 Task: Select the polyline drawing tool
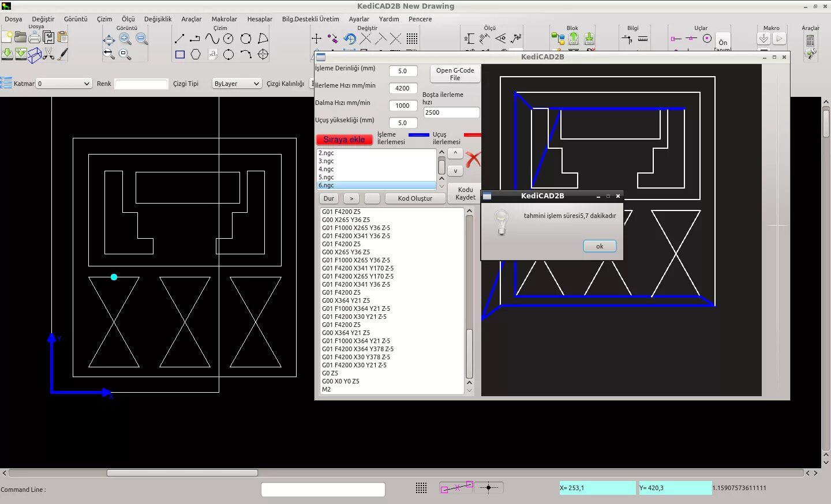(195, 39)
